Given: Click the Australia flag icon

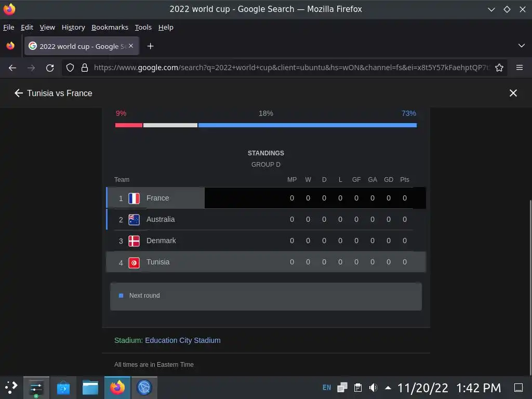Looking at the screenshot, I should (134, 220).
